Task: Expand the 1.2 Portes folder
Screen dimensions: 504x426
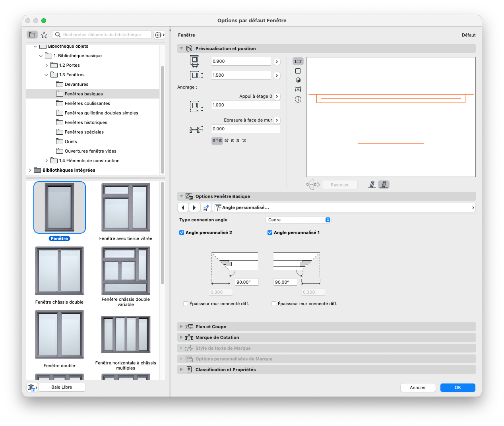Action: pos(47,65)
